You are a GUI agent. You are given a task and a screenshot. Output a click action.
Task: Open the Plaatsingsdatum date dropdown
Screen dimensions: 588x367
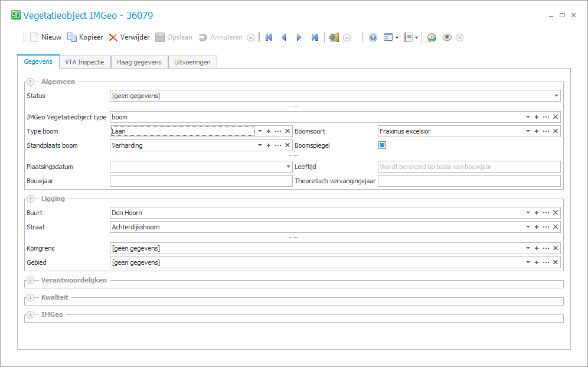(289, 167)
